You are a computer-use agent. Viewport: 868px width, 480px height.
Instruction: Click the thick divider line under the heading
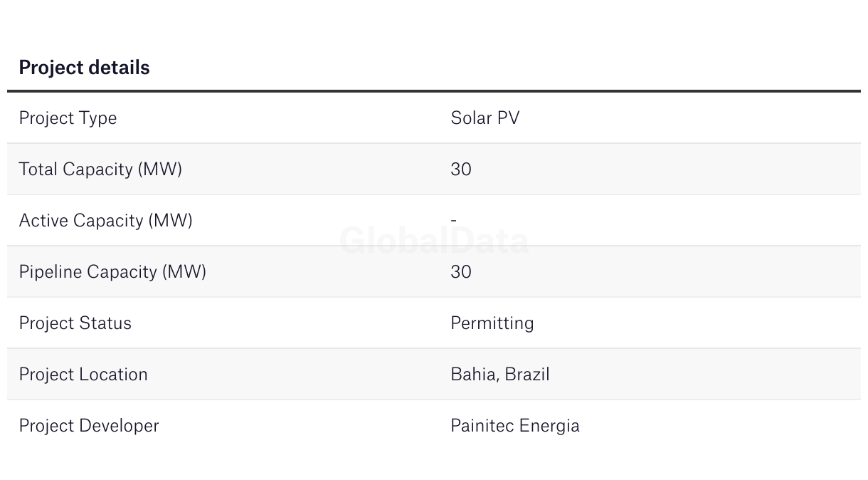coord(434,91)
